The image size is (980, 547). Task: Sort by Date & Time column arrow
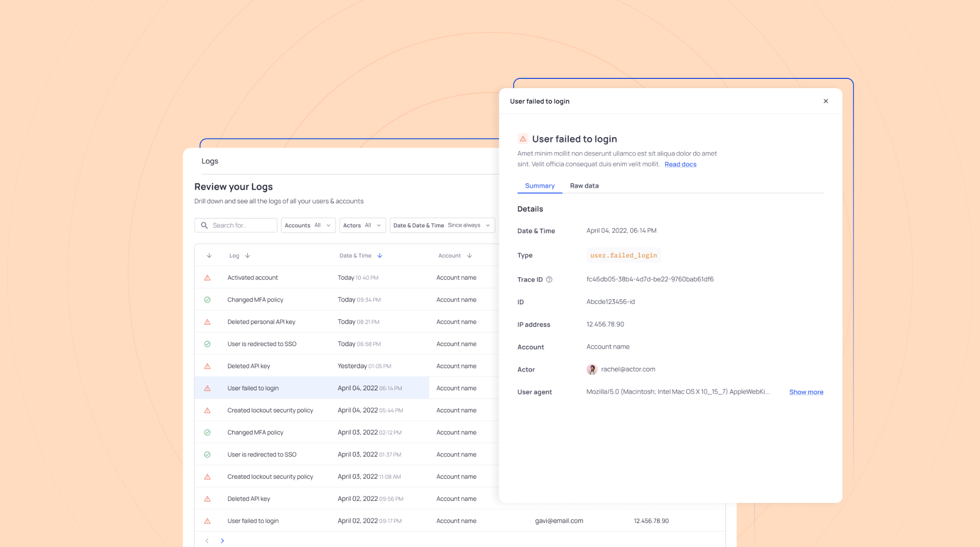[380, 256]
